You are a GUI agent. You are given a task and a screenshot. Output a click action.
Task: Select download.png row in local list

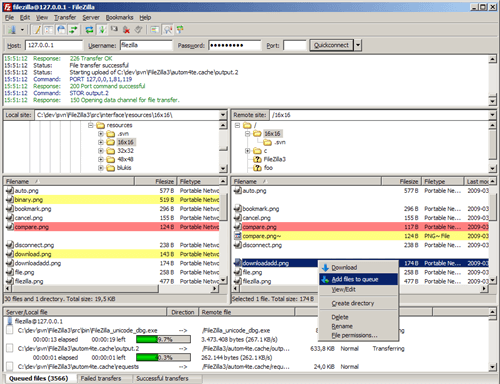pyautogui.click(x=112, y=254)
